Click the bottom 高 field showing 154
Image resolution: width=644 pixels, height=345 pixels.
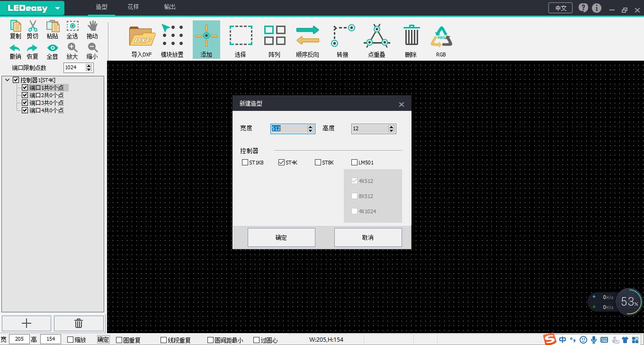(51, 339)
